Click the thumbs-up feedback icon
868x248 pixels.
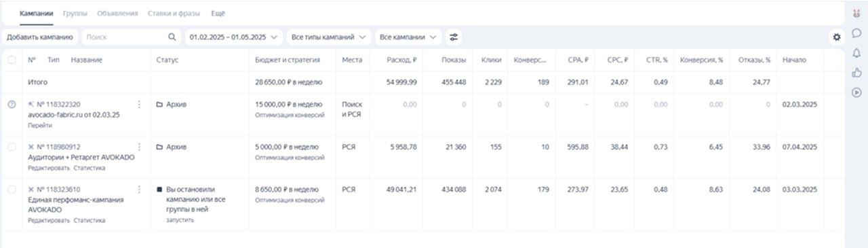click(x=856, y=73)
